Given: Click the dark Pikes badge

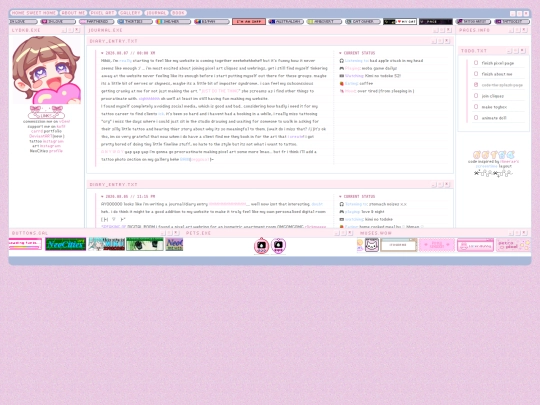Looking at the screenshot, I should [436, 21].
